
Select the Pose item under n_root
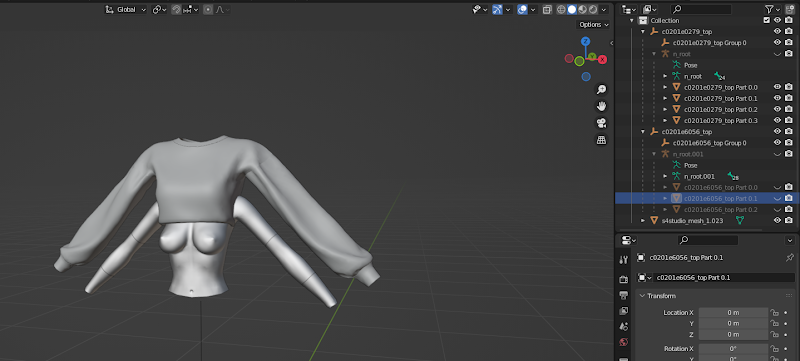click(690, 65)
